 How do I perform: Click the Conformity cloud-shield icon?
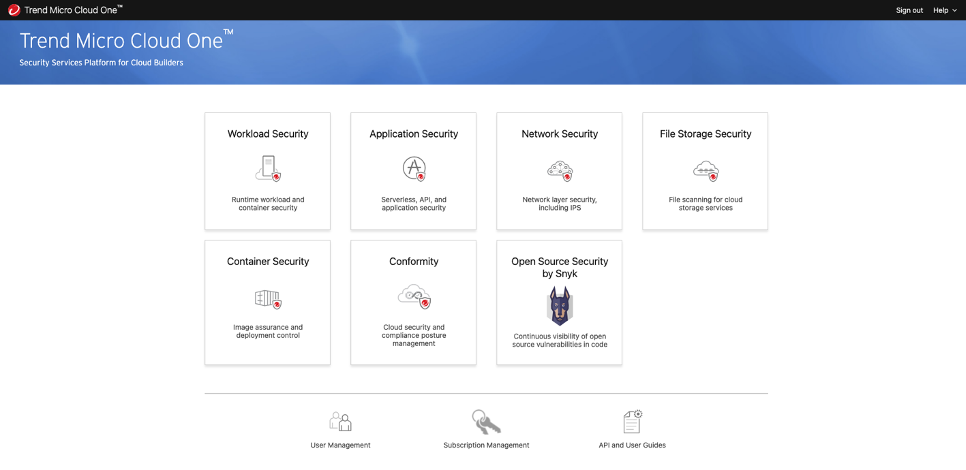click(x=414, y=296)
